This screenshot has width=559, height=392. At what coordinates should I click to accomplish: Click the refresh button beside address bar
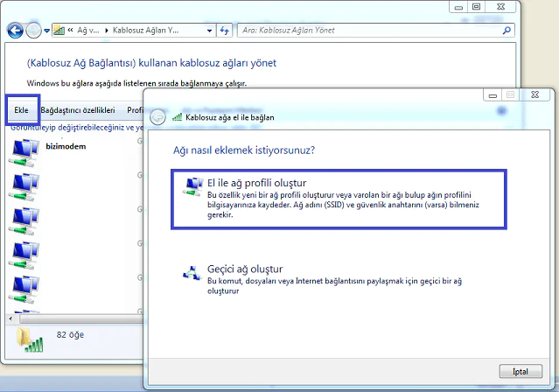226,31
